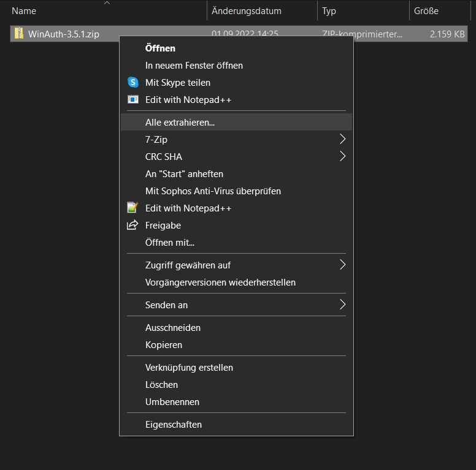The width and height of the screenshot is (476, 470).
Task: Sort files by Größe column header
Action: point(426,11)
